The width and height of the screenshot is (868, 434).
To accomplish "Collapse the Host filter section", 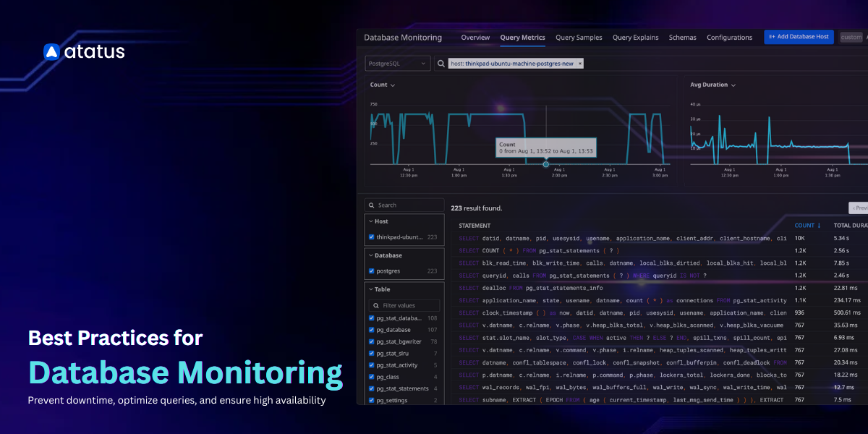I will (371, 221).
